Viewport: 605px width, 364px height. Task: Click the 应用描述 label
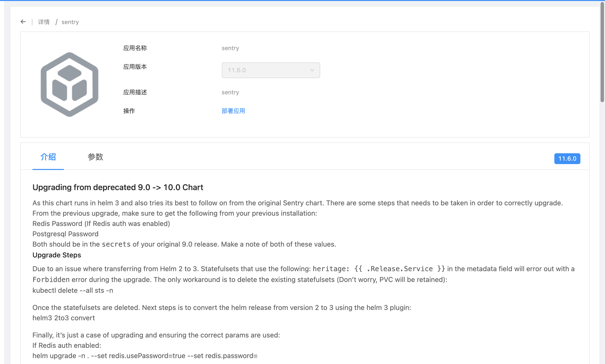[135, 92]
